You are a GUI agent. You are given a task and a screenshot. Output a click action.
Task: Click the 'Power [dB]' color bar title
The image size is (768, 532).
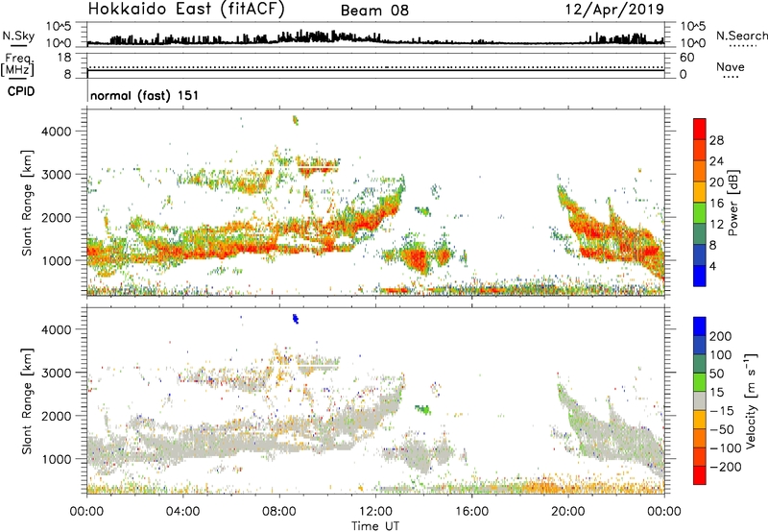733,203
